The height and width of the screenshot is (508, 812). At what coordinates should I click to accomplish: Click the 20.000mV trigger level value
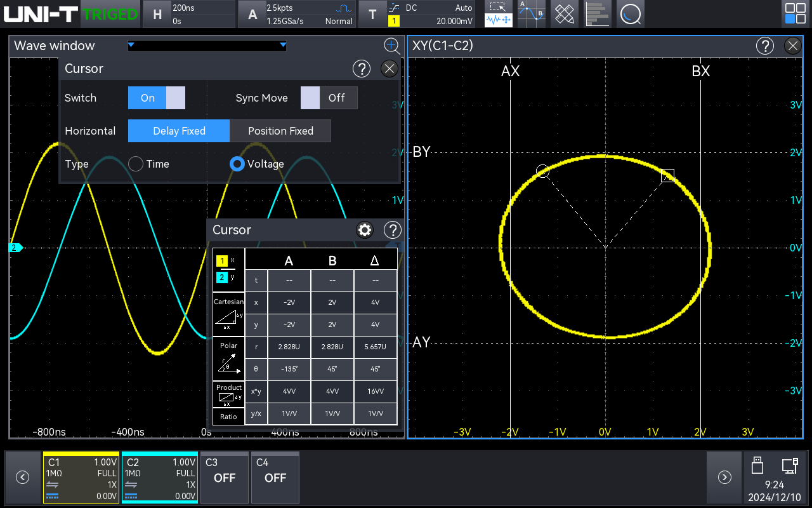click(454, 21)
